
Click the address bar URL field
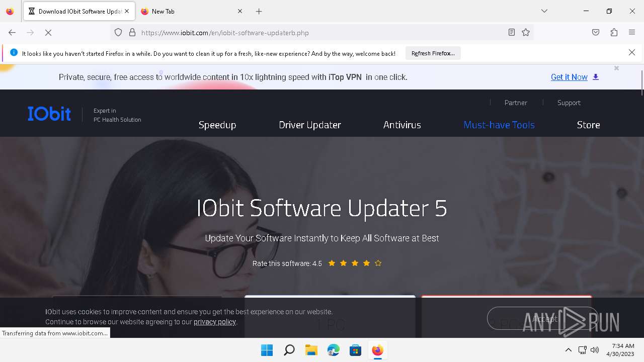[x=322, y=33]
